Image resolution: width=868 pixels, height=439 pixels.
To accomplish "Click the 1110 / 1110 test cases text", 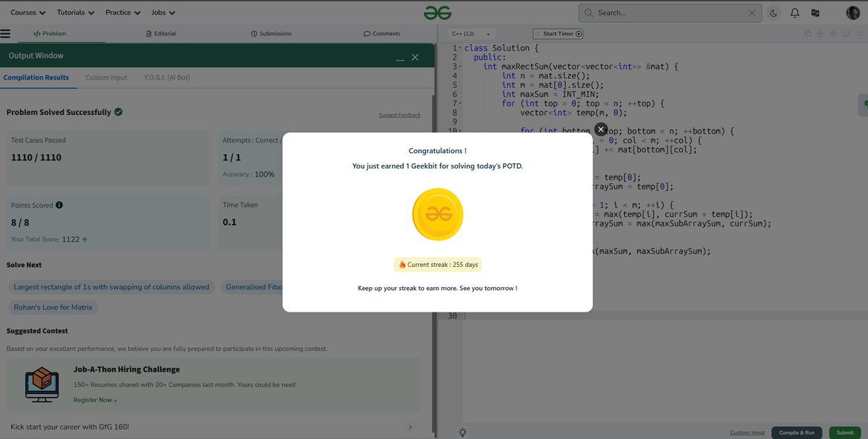I will (x=36, y=157).
